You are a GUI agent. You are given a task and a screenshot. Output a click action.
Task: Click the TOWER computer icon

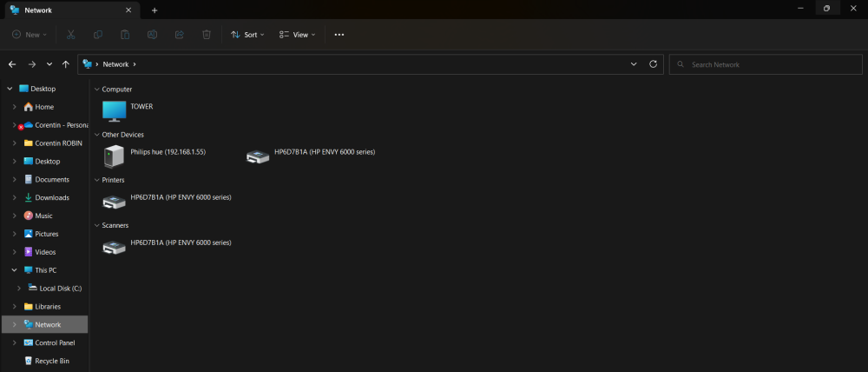tap(115, 111)
